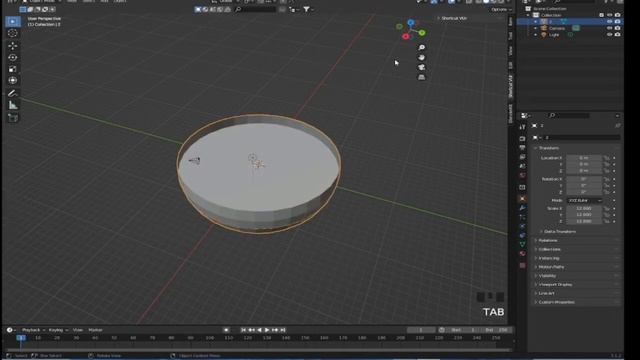Viewport: 640px width, 360px height.
Task: Open Object properties tab icon
Action: (522, 199)
